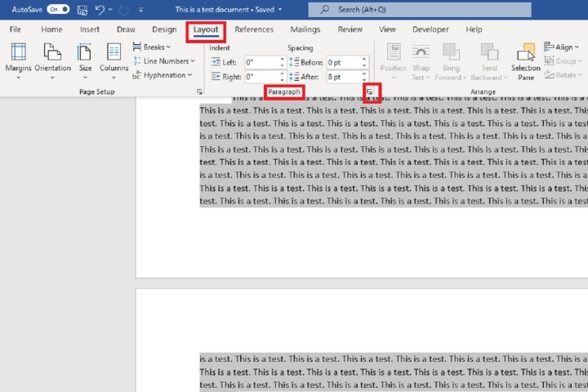Open the Insert ribbon tab
588x392 pixels.
point(90,29)
